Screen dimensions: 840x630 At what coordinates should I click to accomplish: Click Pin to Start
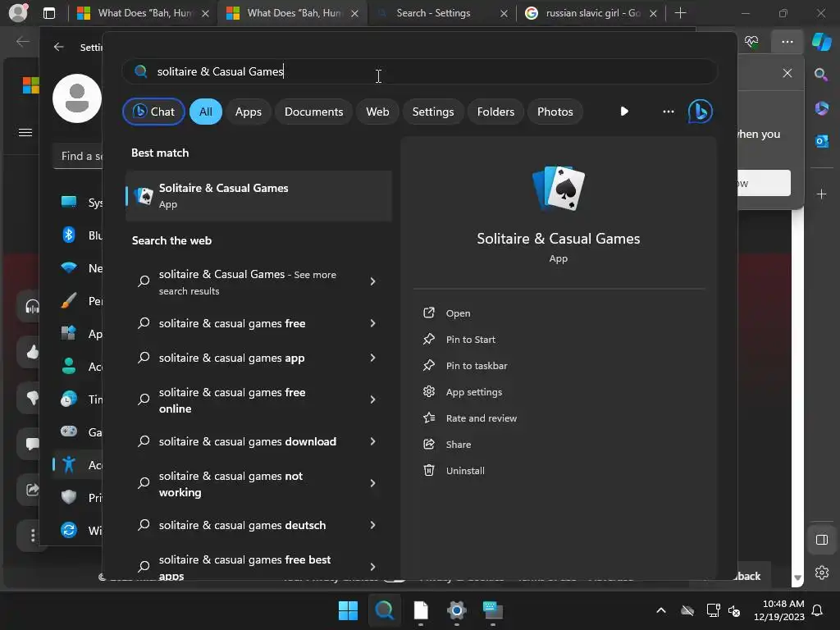470,340
